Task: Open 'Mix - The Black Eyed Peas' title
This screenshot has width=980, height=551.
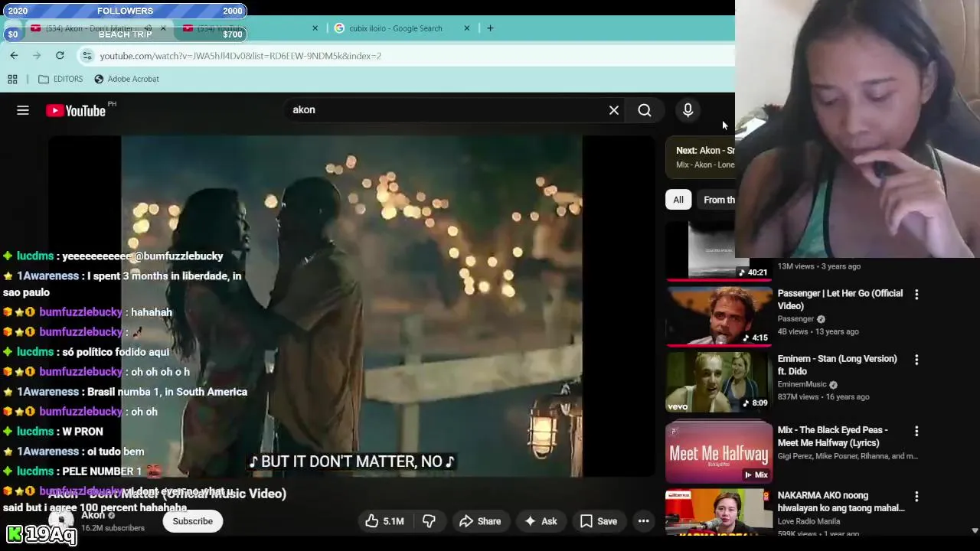Action: click(x=833, y=436)
